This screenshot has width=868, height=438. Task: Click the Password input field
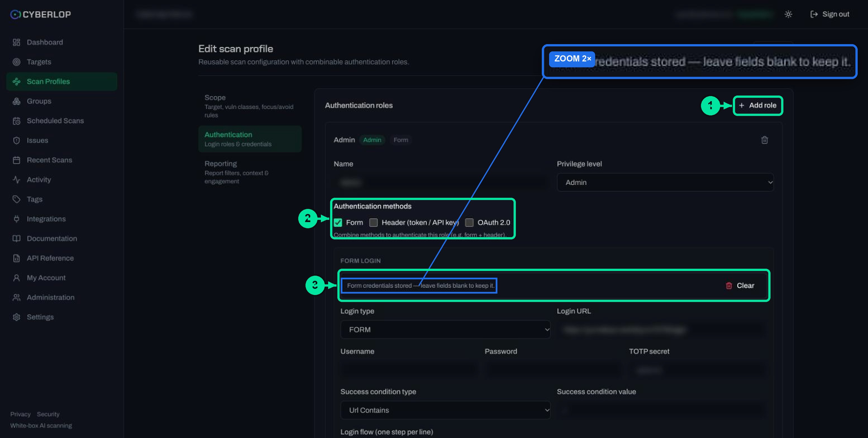[553, 370]
